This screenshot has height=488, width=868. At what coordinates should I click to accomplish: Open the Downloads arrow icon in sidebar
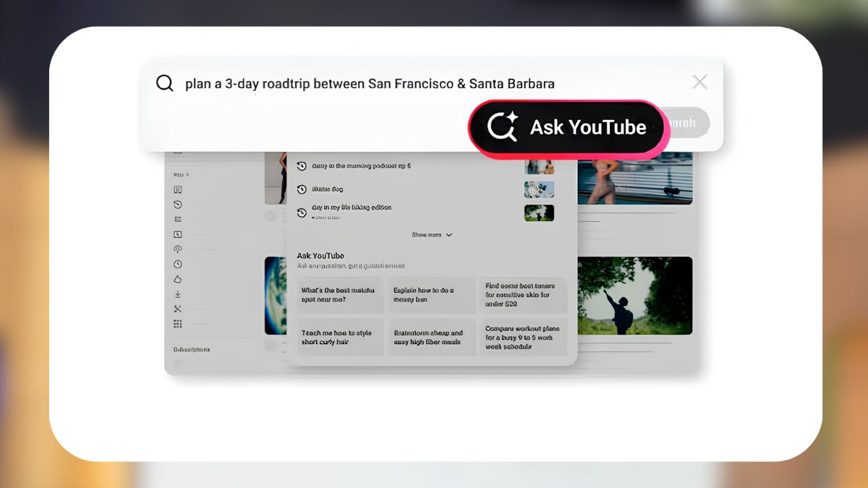pyautogui.click(x=178, y=294)
